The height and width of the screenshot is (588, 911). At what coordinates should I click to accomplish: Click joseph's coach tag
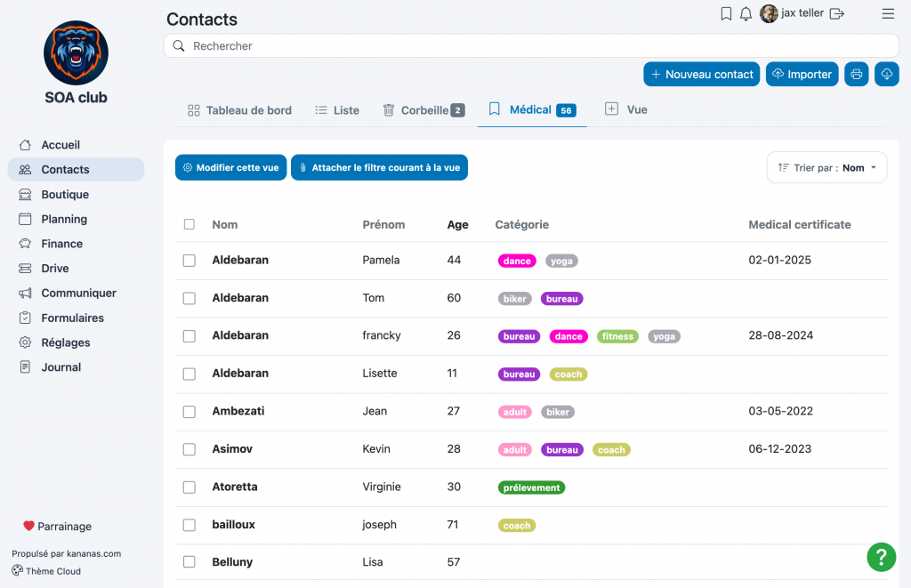pos(517,525)
